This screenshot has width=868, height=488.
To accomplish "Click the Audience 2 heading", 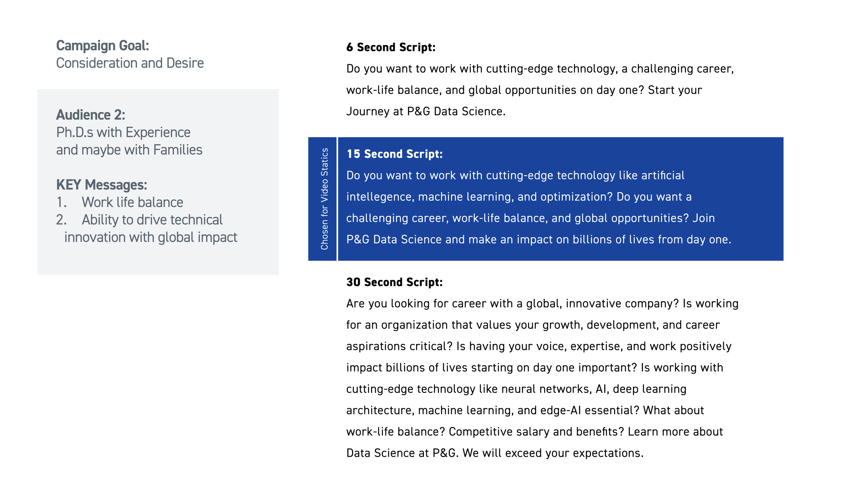I will click(x=91, y=115).
